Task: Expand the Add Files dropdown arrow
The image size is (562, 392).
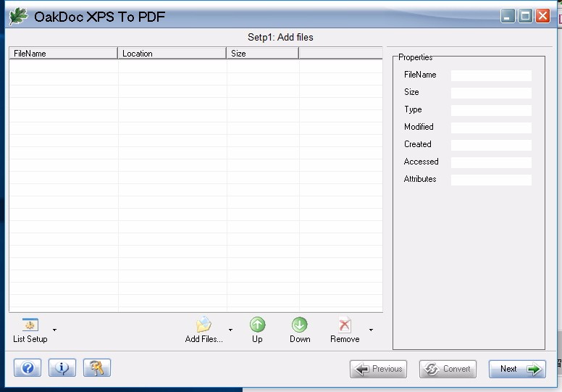Action: click(x=230, y=330)
